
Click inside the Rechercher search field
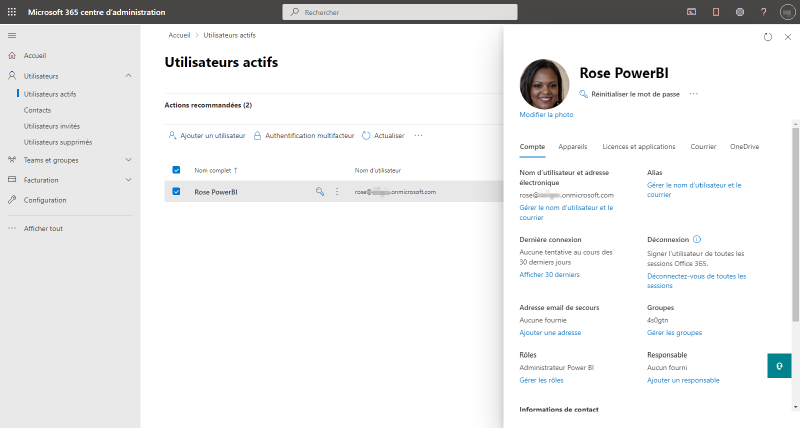point(400,12)
